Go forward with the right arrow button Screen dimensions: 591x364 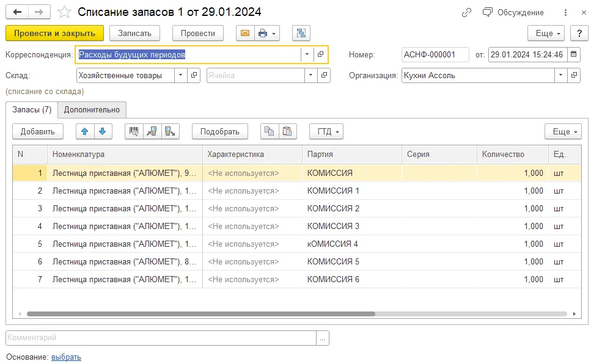tap(39, 12)
